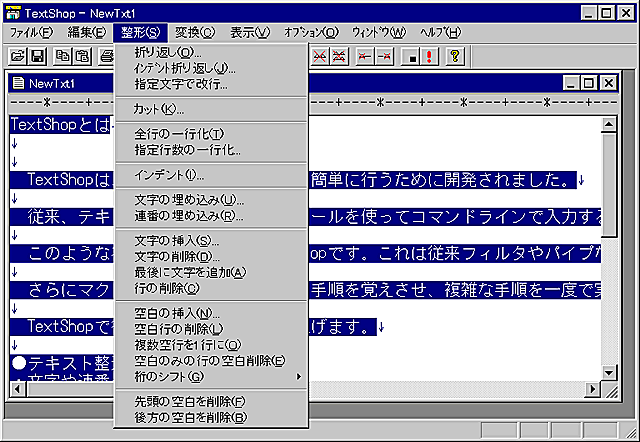The width and height of the screenshot is (640, 442).
Task: Click the Copy toolbar icon
Action: (x=63, y=56)
